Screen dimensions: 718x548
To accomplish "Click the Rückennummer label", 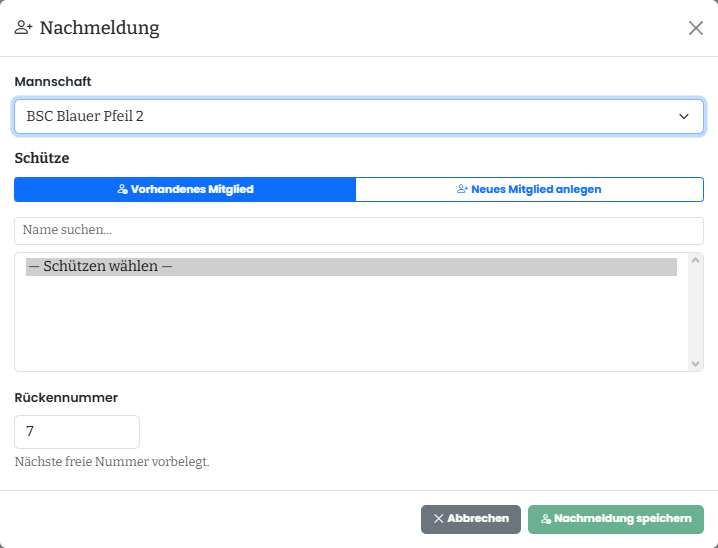I will click(x=66, y=397).
